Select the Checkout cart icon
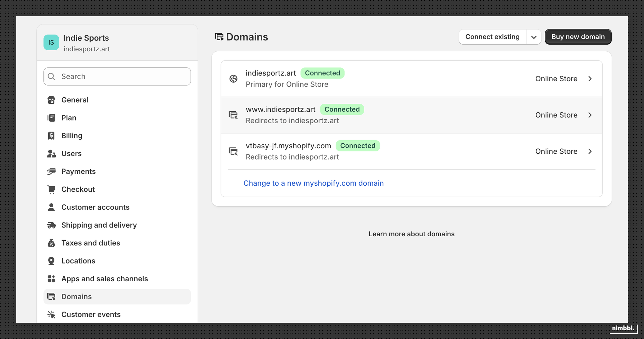This screenshot has height=339, width=644. pyautogui.click(x=51, y=189)
